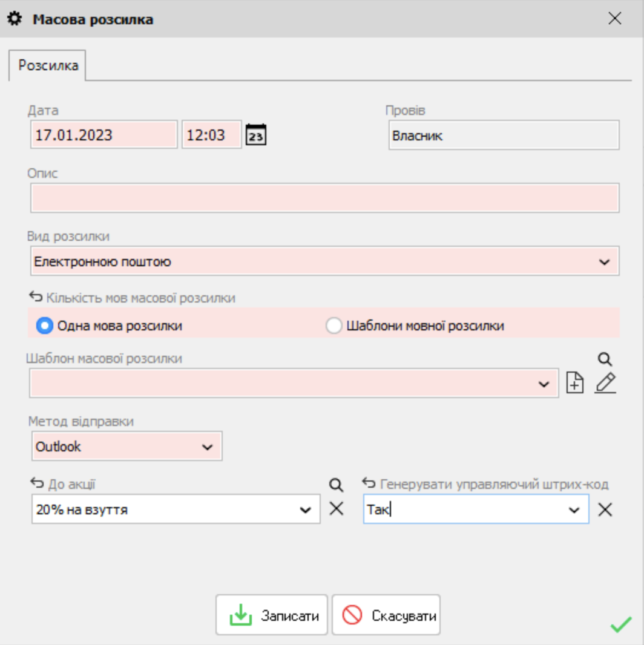Switch to the 'Розсилка' tab

48,65
